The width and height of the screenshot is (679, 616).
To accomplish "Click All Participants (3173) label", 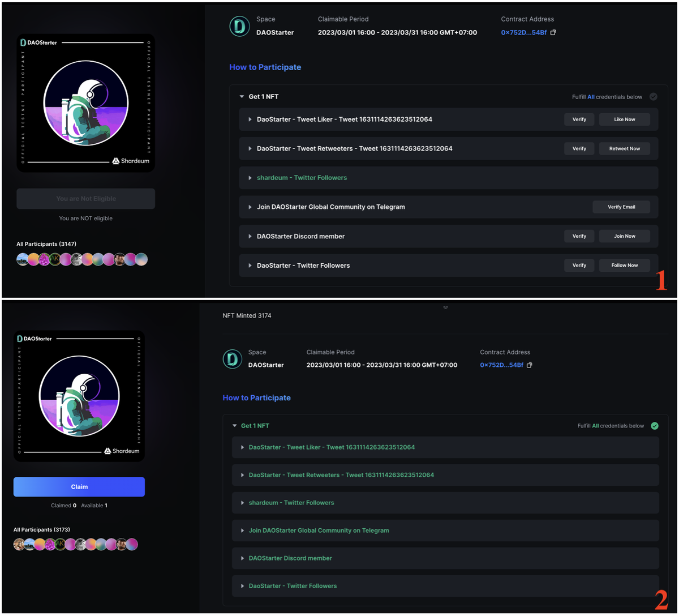I will coord(41,529).
